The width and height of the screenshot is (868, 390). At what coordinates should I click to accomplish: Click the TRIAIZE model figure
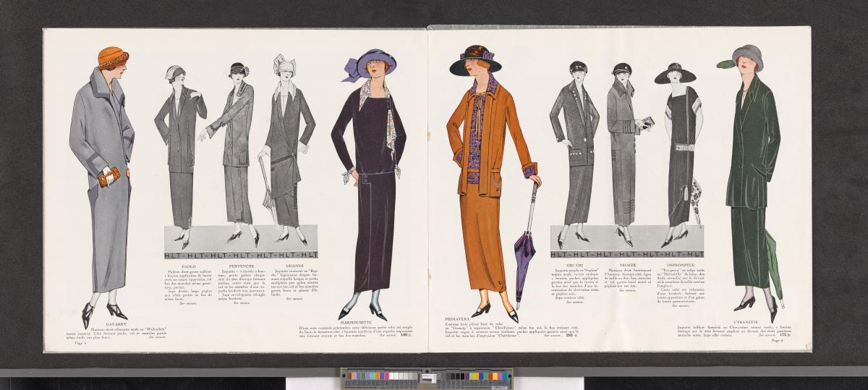tap(621, 152)
